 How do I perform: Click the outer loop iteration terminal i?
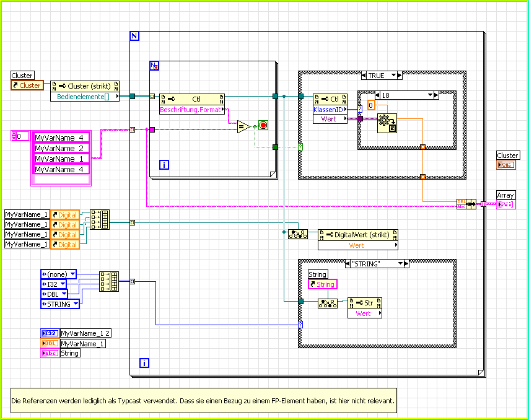pyautogui.click(x=144, y=363)
